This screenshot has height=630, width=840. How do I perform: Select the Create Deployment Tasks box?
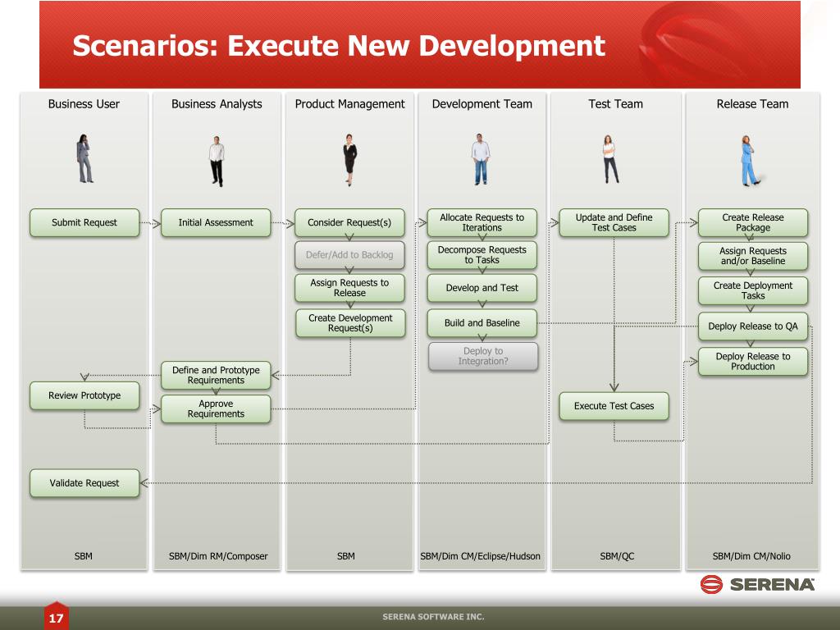(x=753, y=291)
